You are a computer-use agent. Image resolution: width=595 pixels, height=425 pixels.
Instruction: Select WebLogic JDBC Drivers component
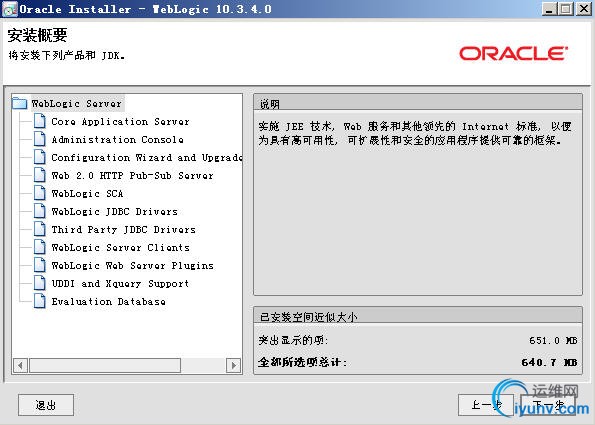click(x=115, y=211)
